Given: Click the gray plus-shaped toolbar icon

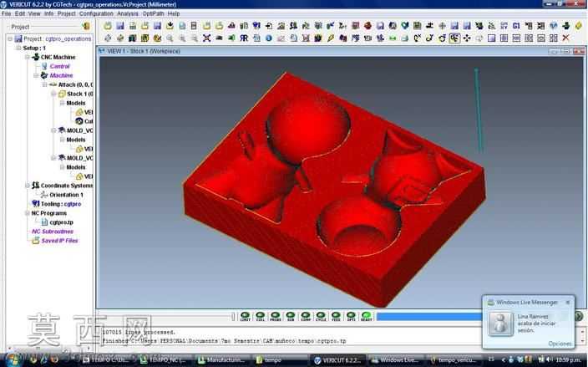Looking at the screenshot, I should 442,26.
